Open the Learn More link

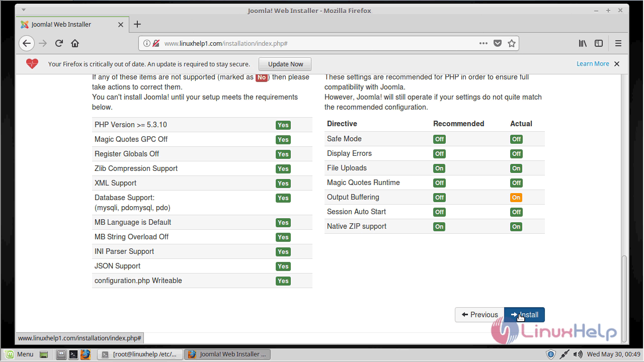click(x=593, y=64)
